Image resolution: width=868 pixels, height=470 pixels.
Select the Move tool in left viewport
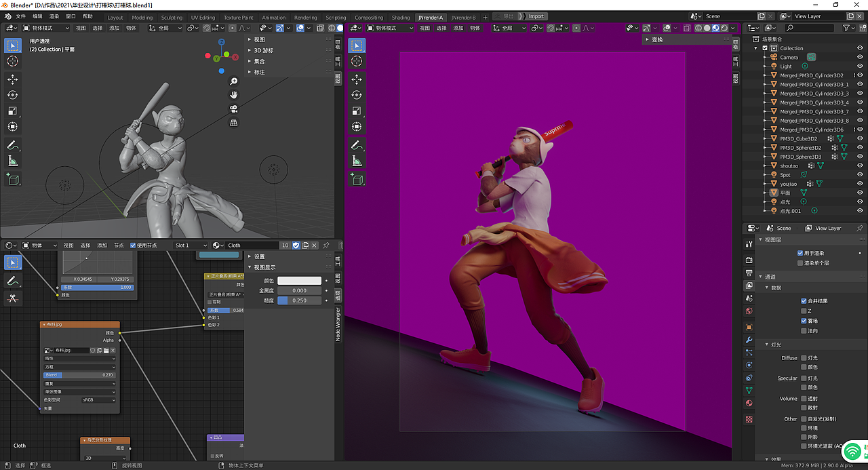(x=12, y=79)
